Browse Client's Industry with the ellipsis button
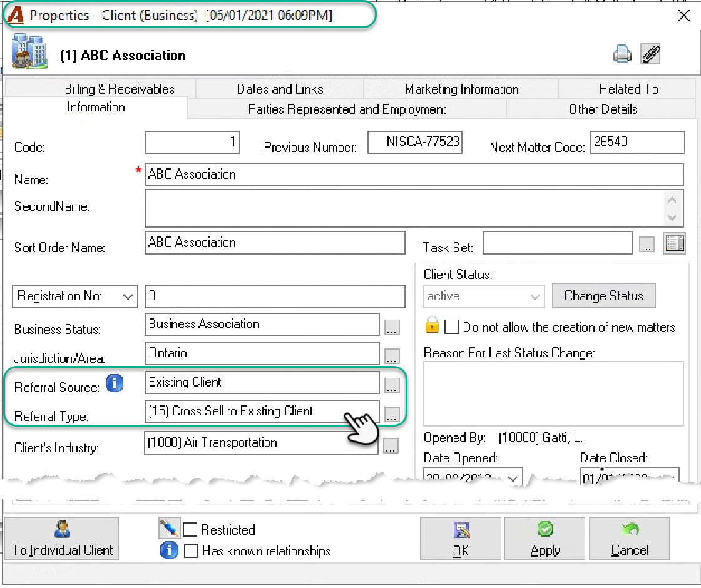701x588 pixels. (x=391, y=445)
